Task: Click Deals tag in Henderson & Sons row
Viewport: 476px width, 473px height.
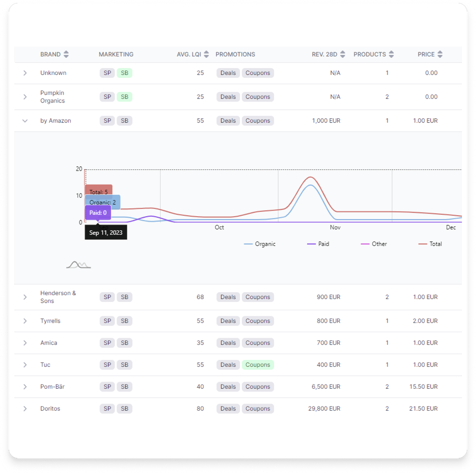Action: pyautogui.click(x=228, y=297)
